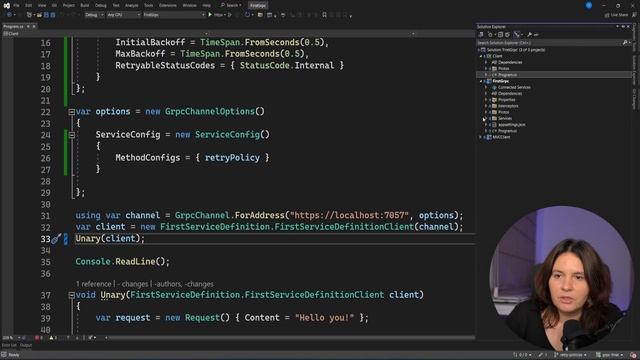Collapse the ServiceConfig block at line 24

71,135
